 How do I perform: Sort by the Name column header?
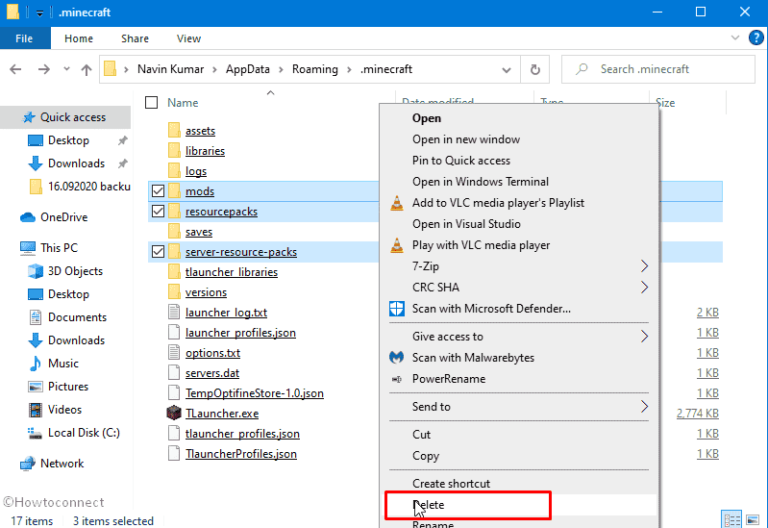pyautogui.click(x=183, y=102)
